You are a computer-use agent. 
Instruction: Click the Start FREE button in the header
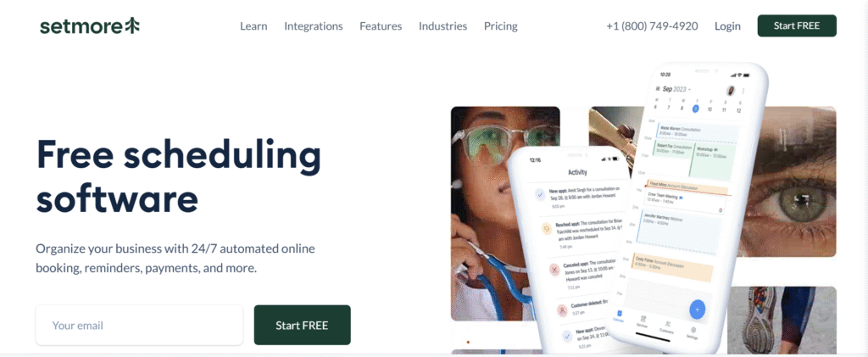[797, 25]
